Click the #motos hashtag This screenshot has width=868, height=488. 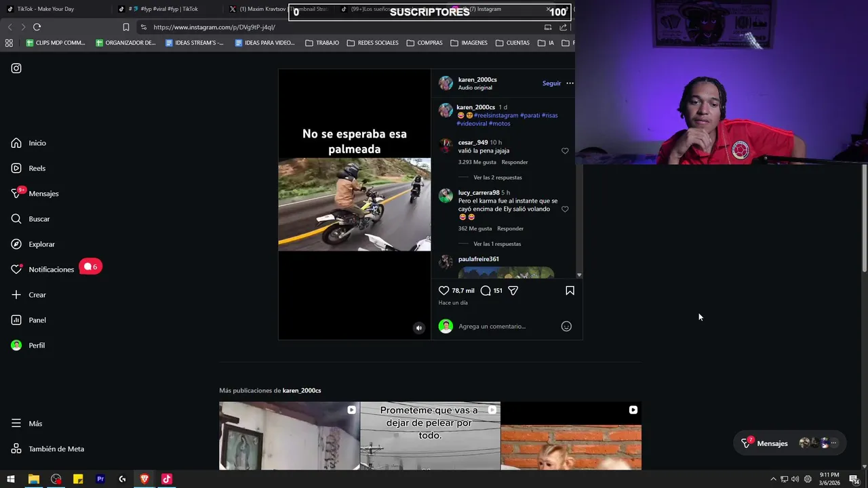click(x=500, y=123)
